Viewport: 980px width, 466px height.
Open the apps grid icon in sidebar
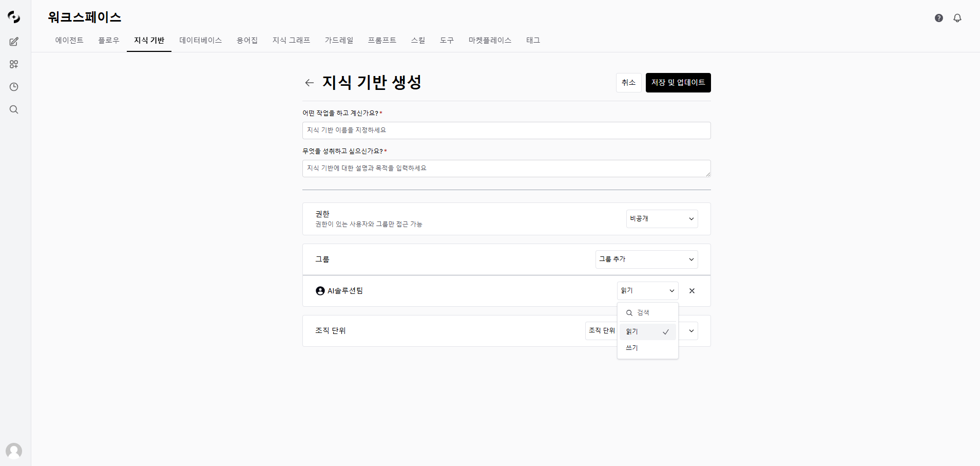(x=14, y=64)
